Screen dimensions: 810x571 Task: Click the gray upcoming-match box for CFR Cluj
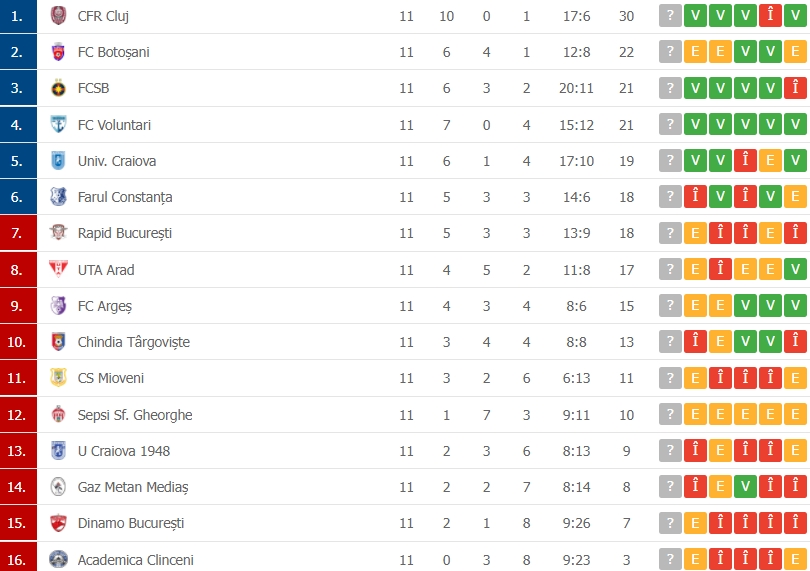[x=670, y=16]
